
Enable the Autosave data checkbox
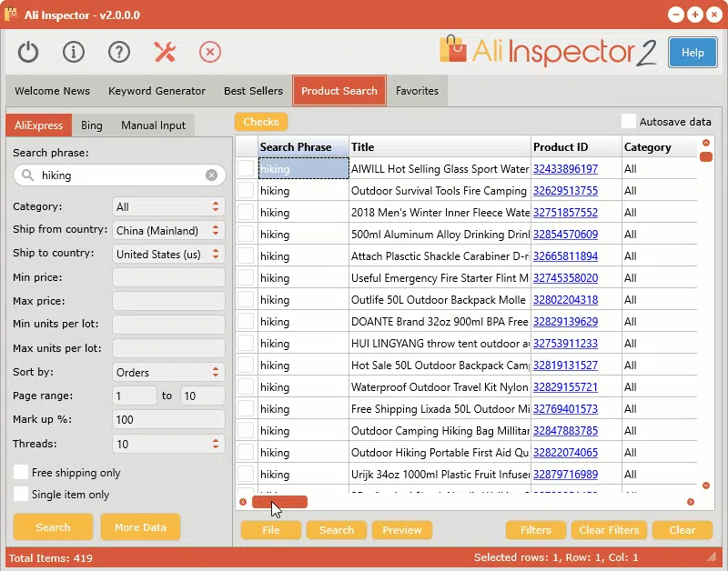pyautogui.click(x=628, y=122)
